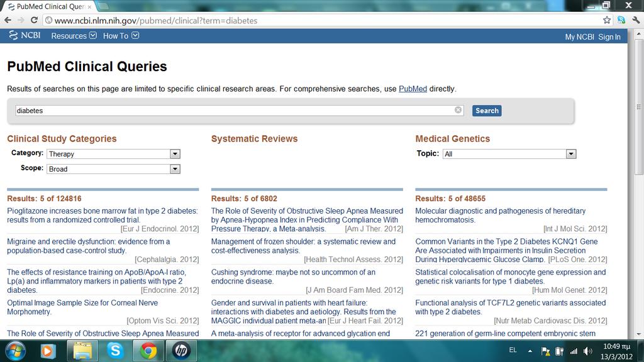Open the Category dropdown showing Therapy
The width and height of the screenshot is (644, 362).
113,154
